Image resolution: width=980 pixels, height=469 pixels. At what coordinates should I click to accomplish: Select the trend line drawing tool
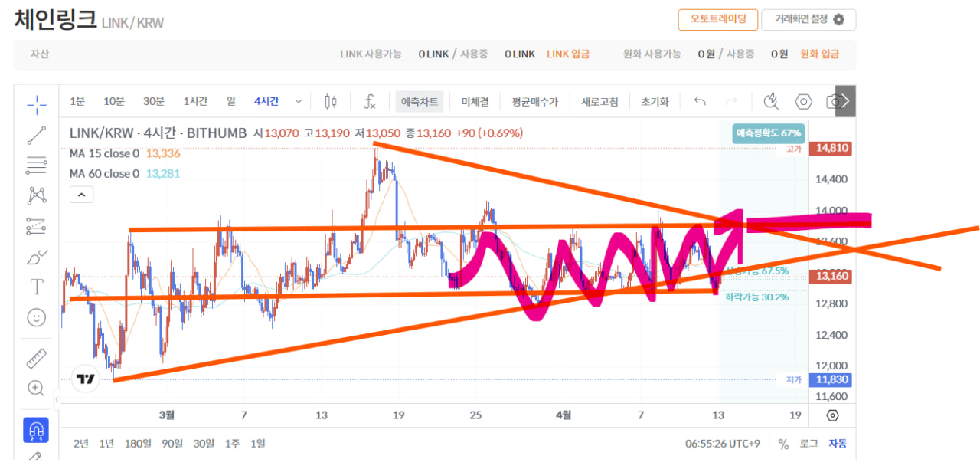36,136
